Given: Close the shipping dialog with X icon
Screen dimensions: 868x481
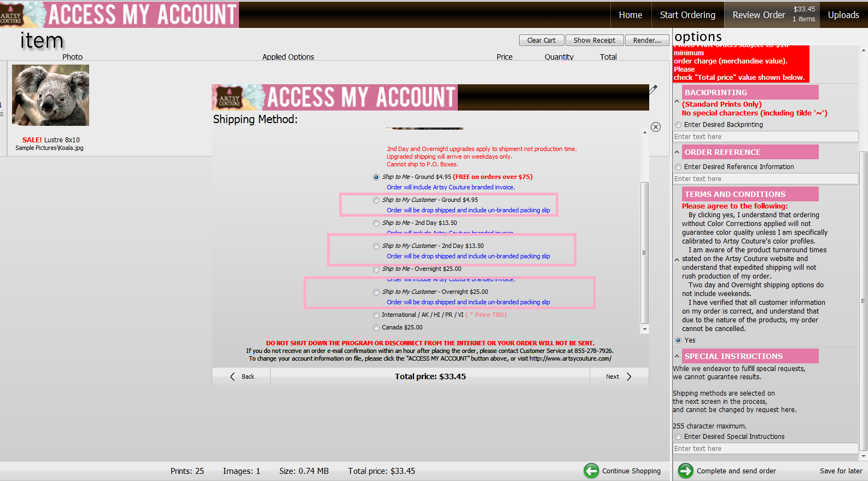Looking at the screenshot, I should [x=656, y=127].
